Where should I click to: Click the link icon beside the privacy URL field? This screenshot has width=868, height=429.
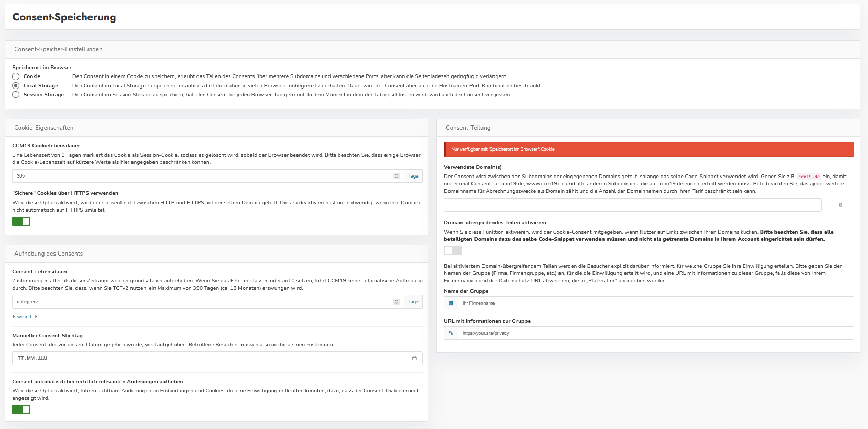(451, 333)
